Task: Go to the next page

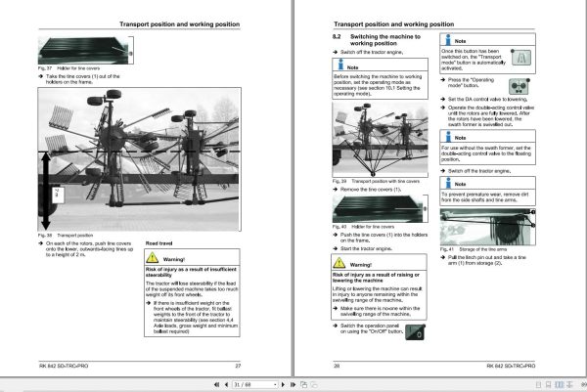Action: [x=284, y=384]
